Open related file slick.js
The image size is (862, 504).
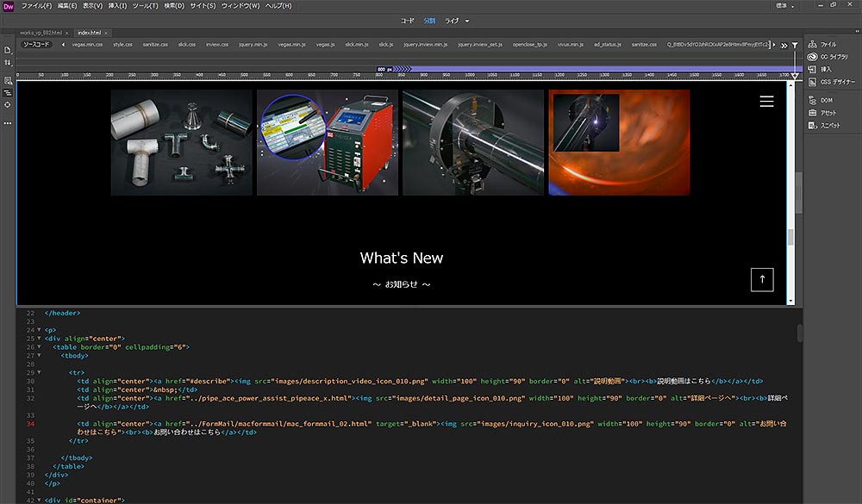[x=386, y=45]
